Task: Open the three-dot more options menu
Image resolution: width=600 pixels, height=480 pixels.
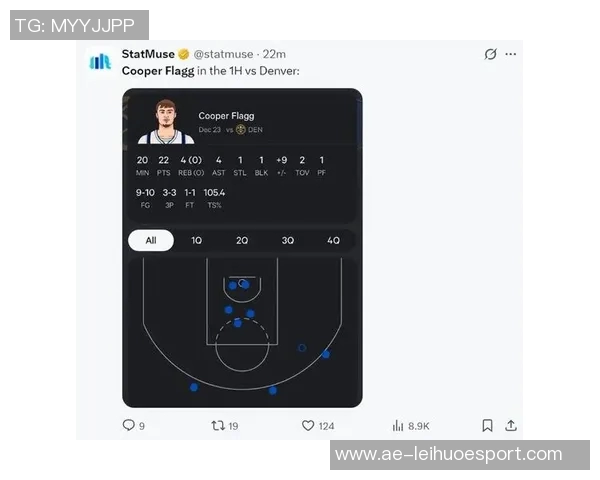Action: (510, 54)
